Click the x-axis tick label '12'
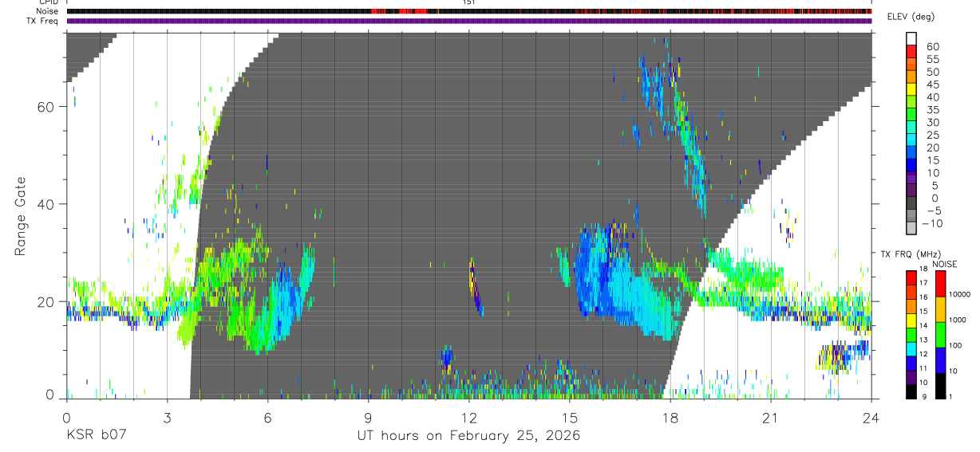This screenshot has height=452, width=980. click(x=468, y=418)
